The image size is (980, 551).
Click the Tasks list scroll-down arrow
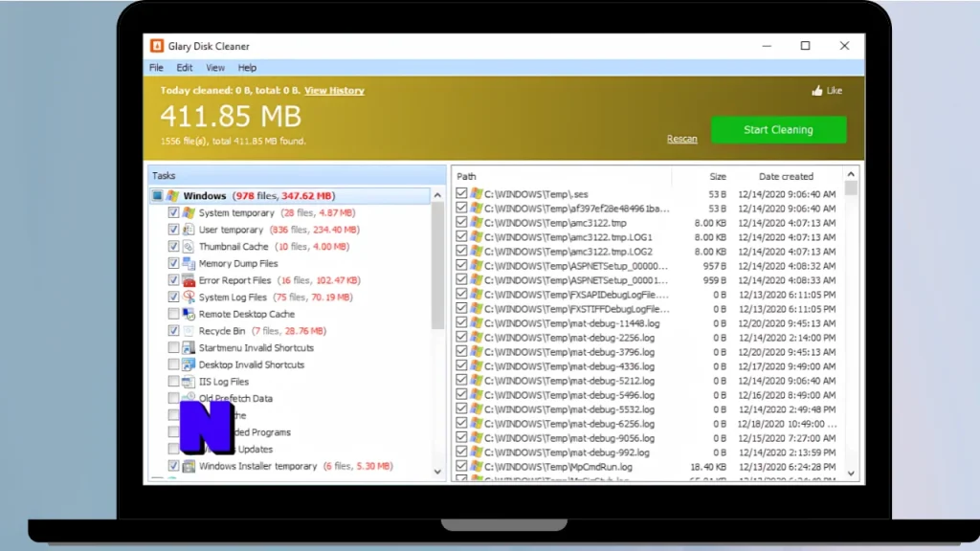(437, 472)
